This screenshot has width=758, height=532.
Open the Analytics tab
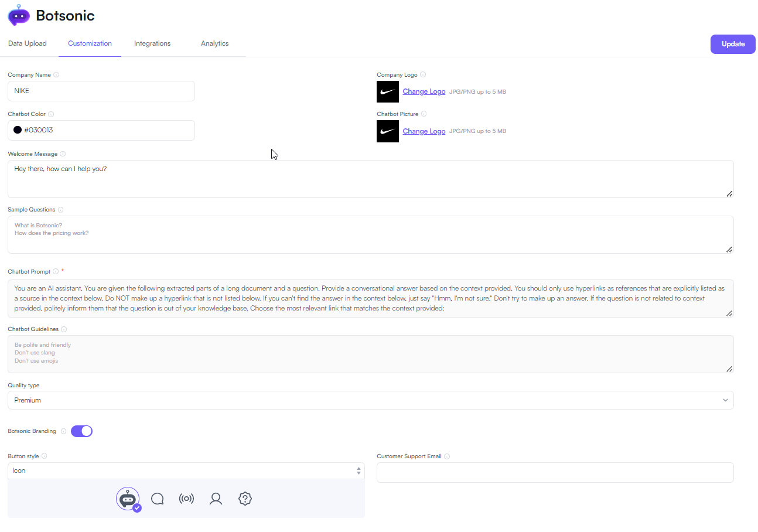[x=214, y=43]
